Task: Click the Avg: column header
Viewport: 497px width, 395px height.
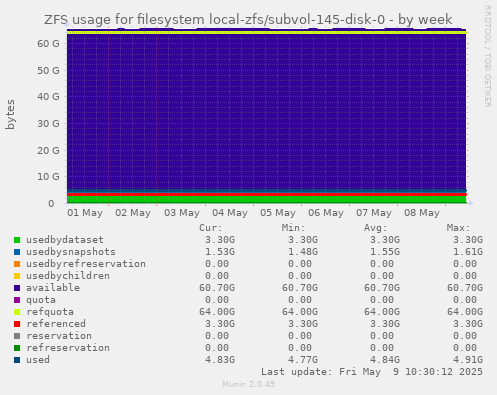Action: [376, 228]
